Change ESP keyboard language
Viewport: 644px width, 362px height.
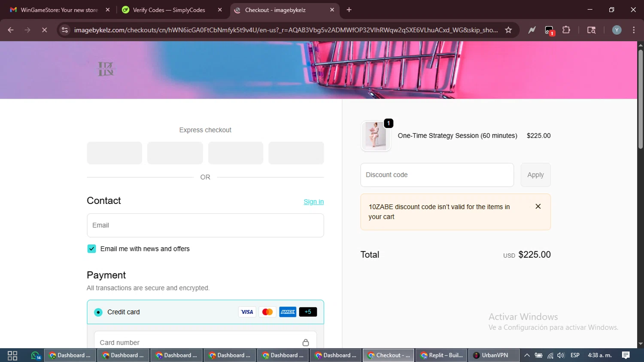pyautogui.click(x=575, y=356)
